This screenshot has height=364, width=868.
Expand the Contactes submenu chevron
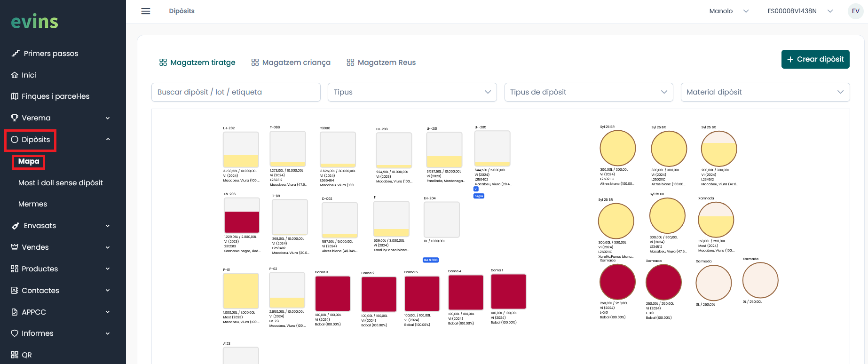pyautogui.click(x=108, y=291)
